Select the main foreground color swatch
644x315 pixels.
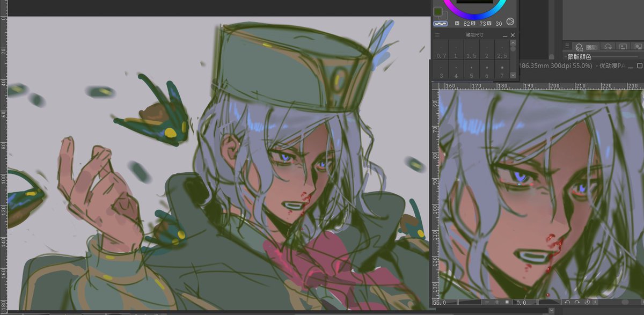coord(437,11)
